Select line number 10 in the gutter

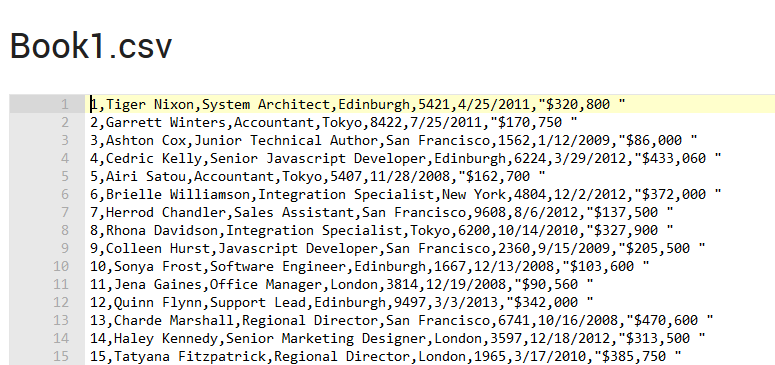pyautogui.click(x=61, y=267)
